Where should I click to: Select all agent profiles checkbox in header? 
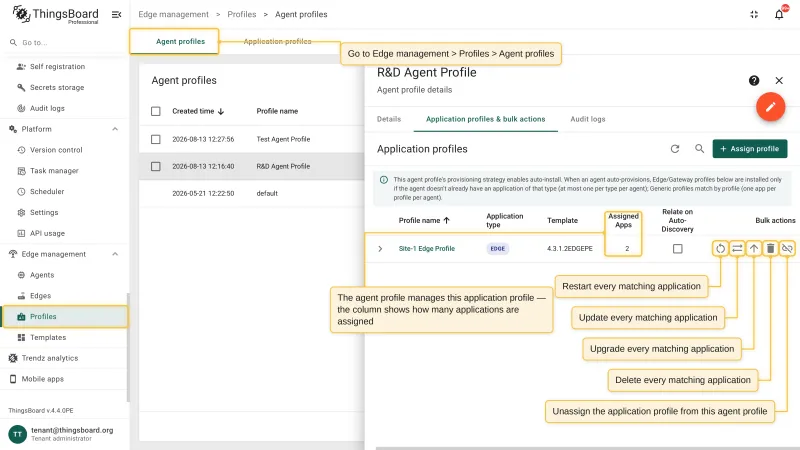156,111
